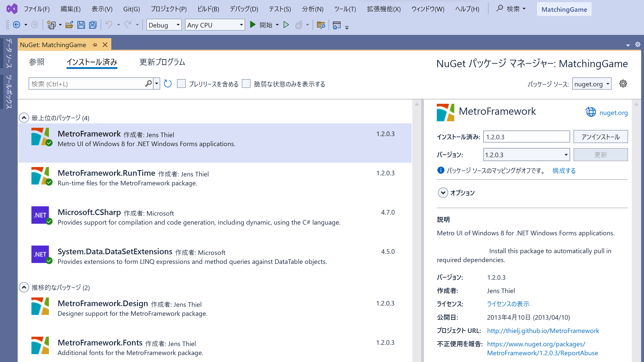Click the アンインストール button
Viewport: 644px width, 362px height.
601,137
